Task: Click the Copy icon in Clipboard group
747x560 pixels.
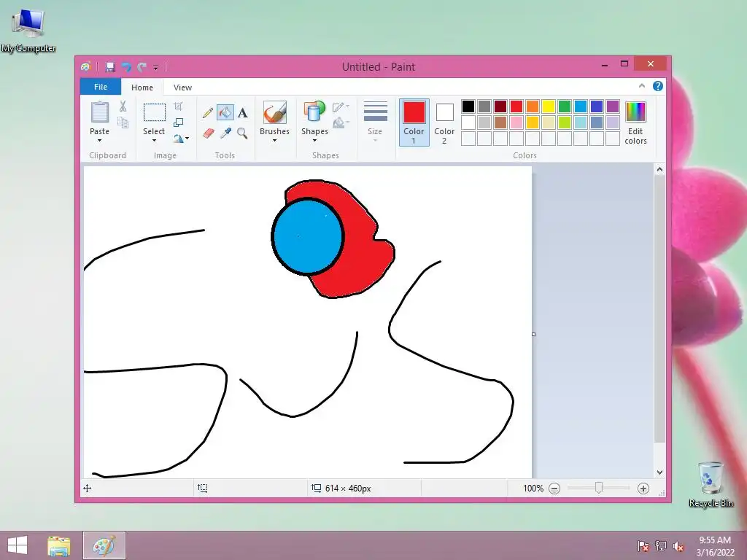Action: (123, 122)
